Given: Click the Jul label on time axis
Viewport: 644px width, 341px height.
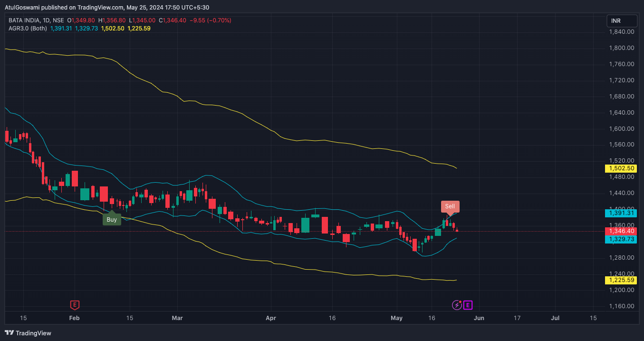Looking at the screenshot, I should tap(555, 318).
